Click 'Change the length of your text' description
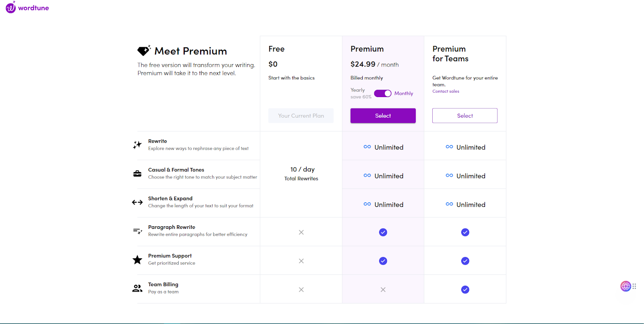Image resolution: width=644 pixels, height=324 pixels. point(201,206)
